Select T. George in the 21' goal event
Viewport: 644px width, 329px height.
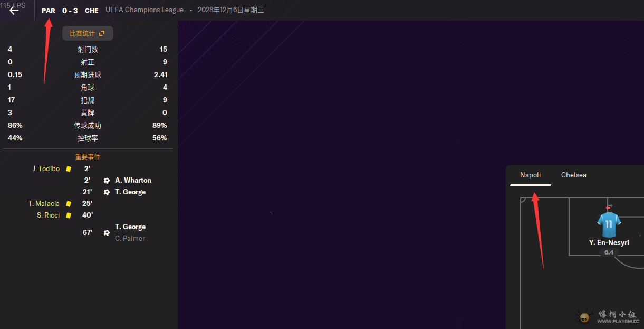click(x=130, y=192)
